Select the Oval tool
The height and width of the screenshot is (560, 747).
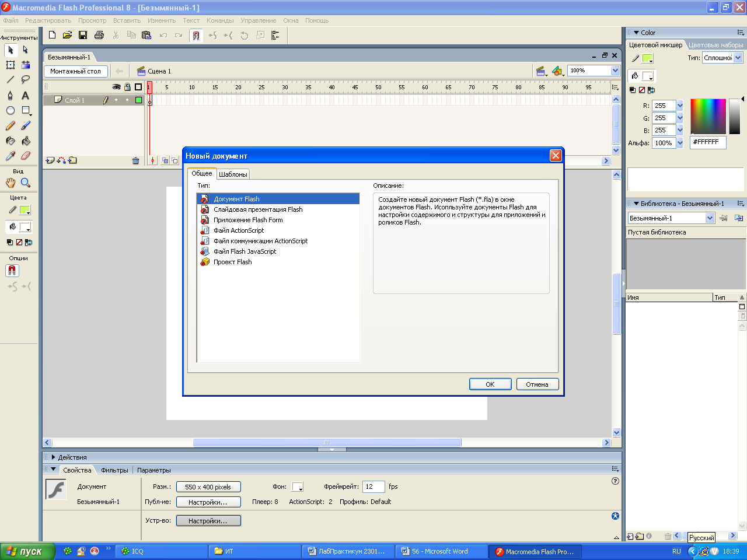click(x=11, y=110)
